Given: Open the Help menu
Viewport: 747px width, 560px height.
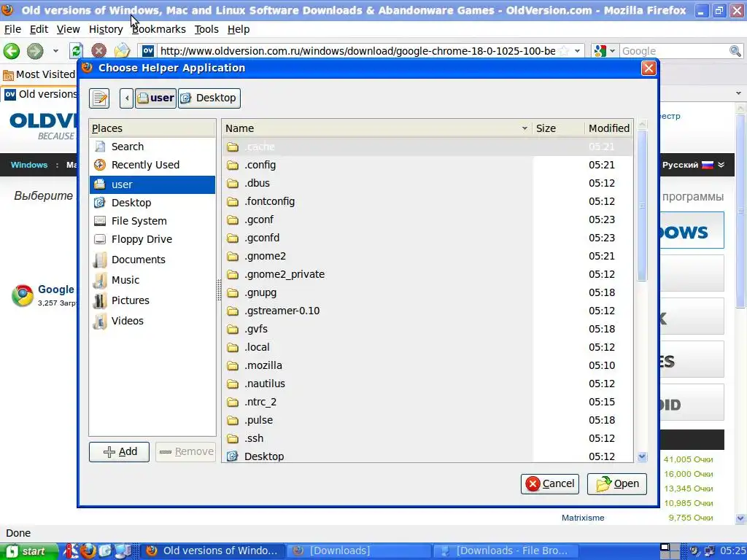Looking at the screenshot, I should coord(239,29).
